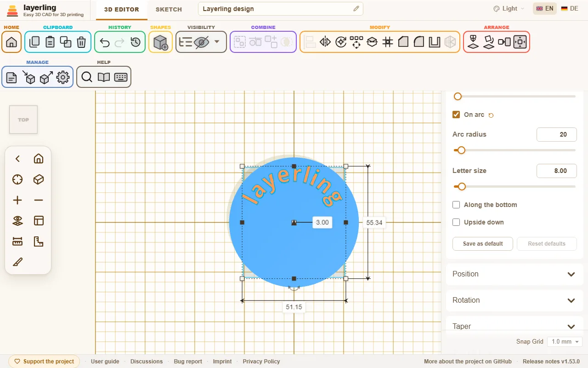Click the Paste clipboard icon
Screen dimensions: 588x368
(x=50, y=42)
